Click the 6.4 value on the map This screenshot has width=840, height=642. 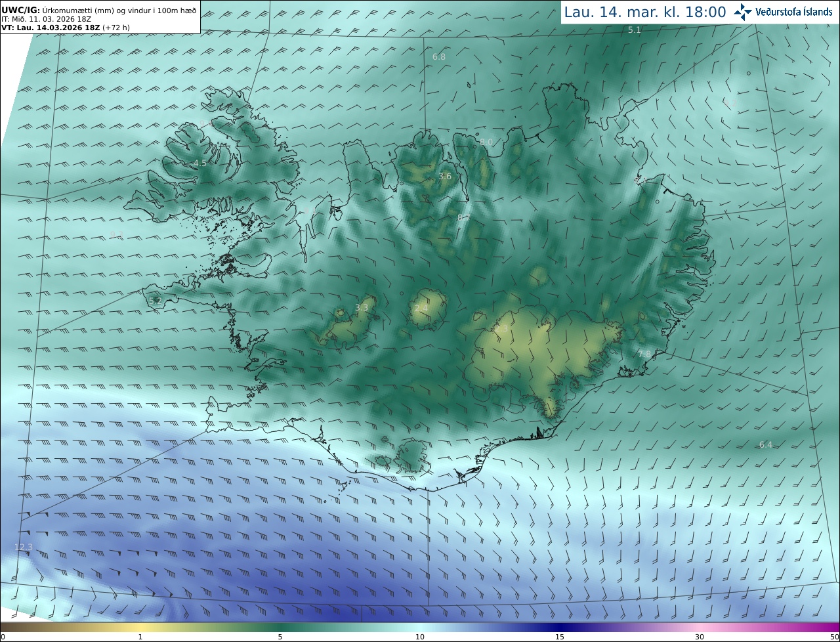(766, 445)
